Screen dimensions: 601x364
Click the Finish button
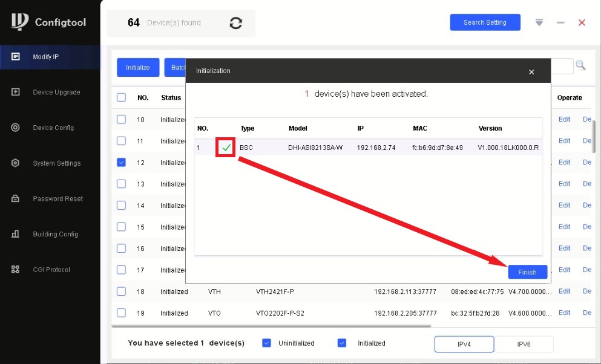[527, 272]
